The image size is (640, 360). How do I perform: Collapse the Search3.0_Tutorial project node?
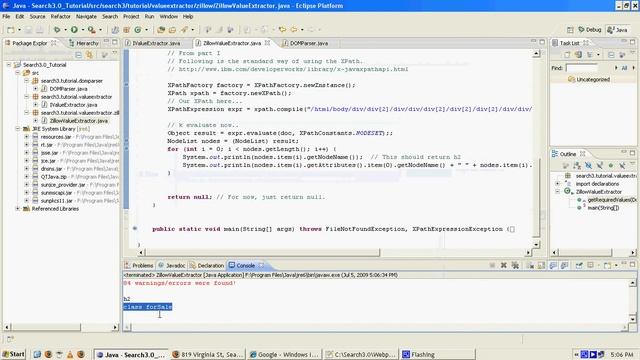coord(9,64)
